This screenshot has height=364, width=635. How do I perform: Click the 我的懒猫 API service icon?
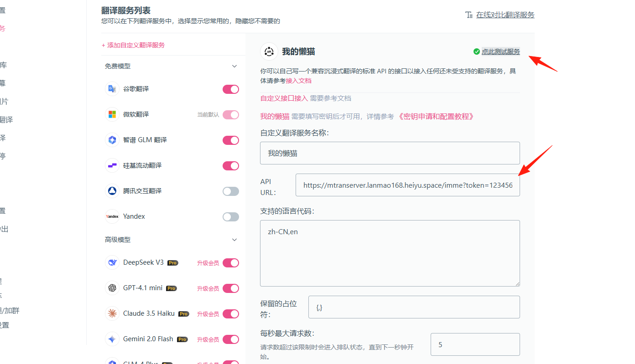pos(269,51)
